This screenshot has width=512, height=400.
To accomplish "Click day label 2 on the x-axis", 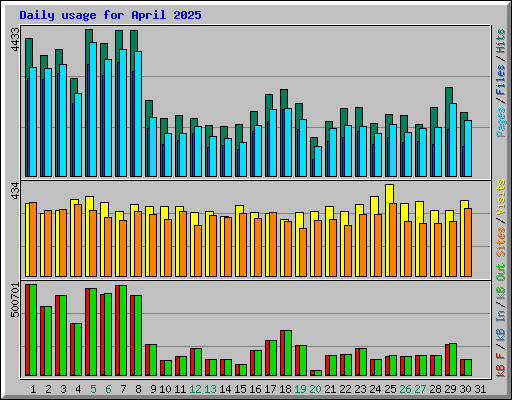I will point(48,389).
